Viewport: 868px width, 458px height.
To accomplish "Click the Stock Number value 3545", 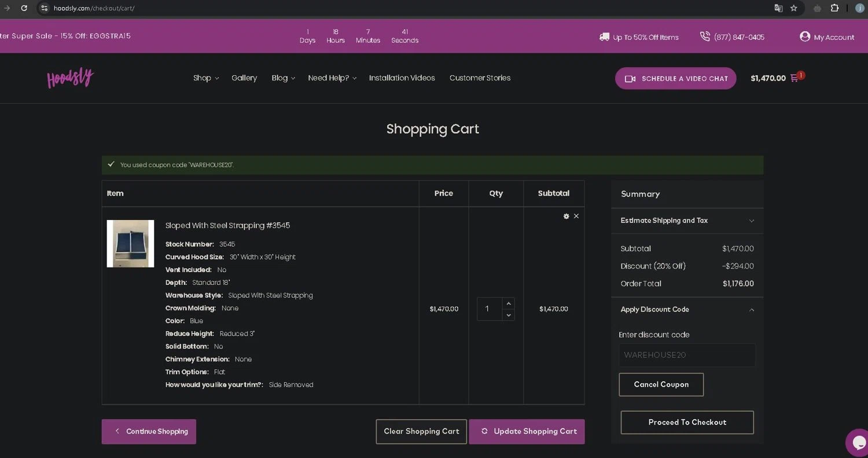I will coord(227,244).
